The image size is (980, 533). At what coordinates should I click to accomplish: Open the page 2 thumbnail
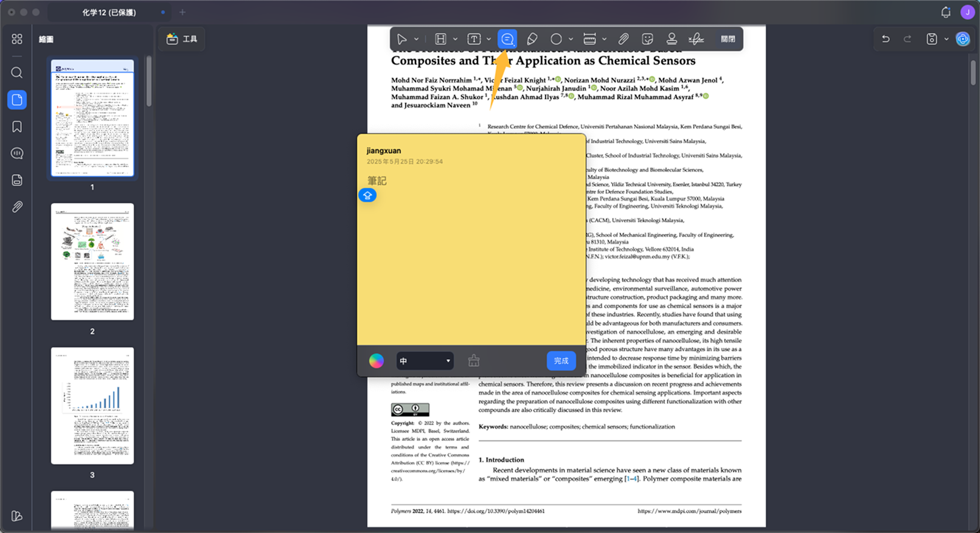92,262
